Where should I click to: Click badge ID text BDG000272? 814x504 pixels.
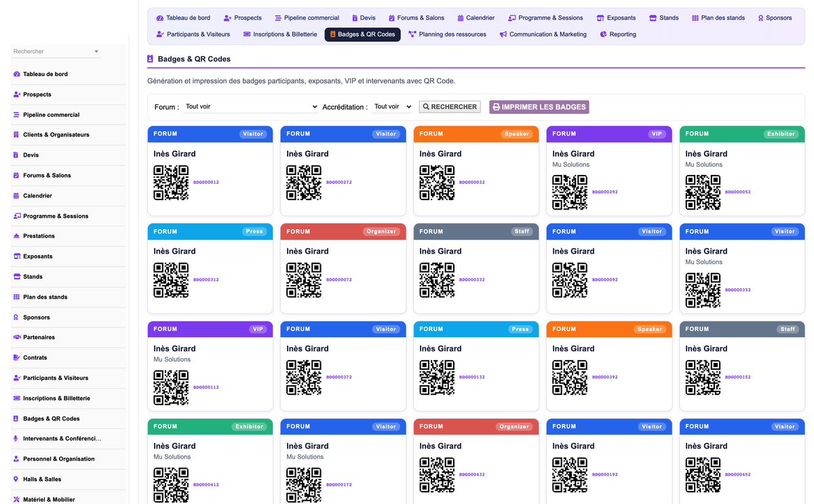click(x=339, y=182)
